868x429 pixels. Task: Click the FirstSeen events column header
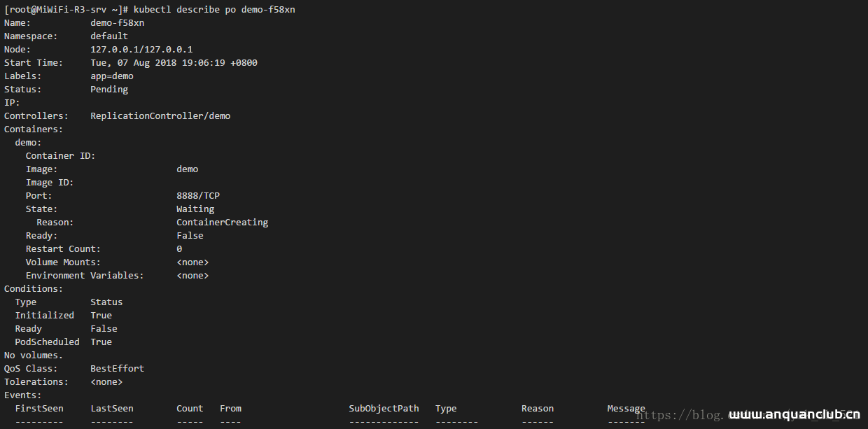(39, 409)
